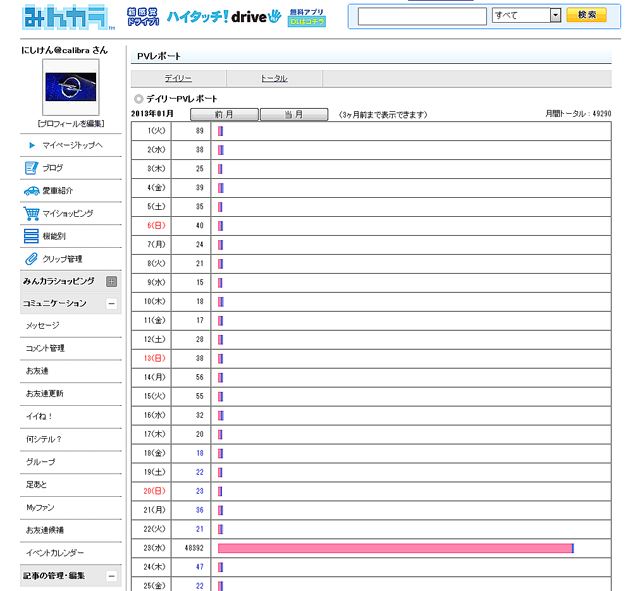Click the shopping cart icon

pos(31,213)
